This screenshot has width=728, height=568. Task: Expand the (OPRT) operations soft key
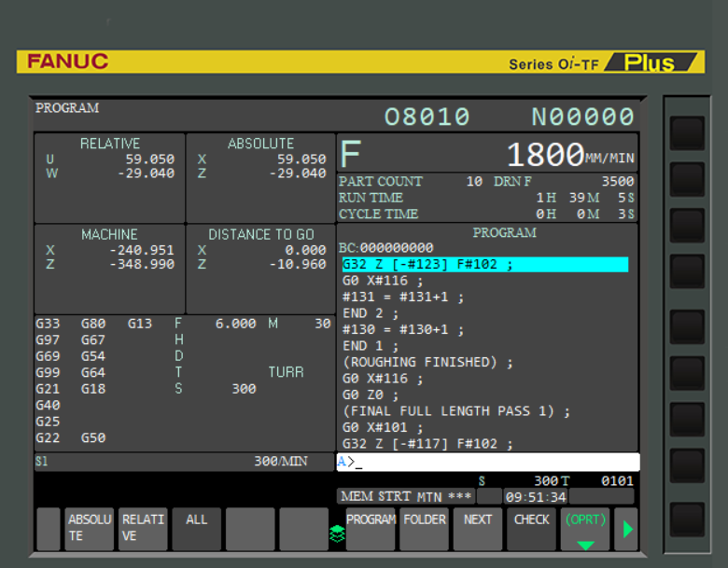point(585,529)
